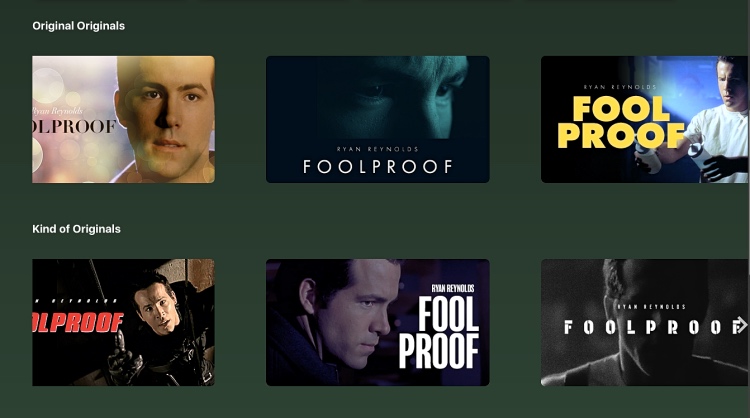Screen dimensions: 750x418
Task: Click the red OLPROOF title text
Action: click(x=77, y=322)
